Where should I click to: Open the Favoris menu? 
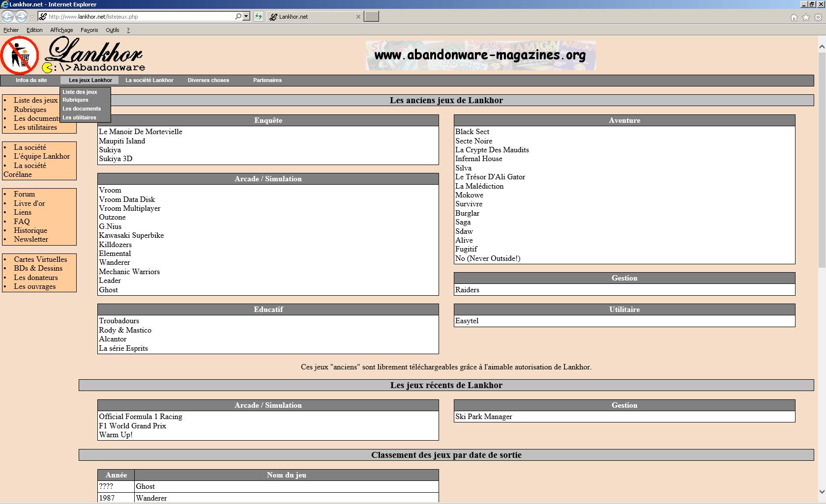point(89,30)
